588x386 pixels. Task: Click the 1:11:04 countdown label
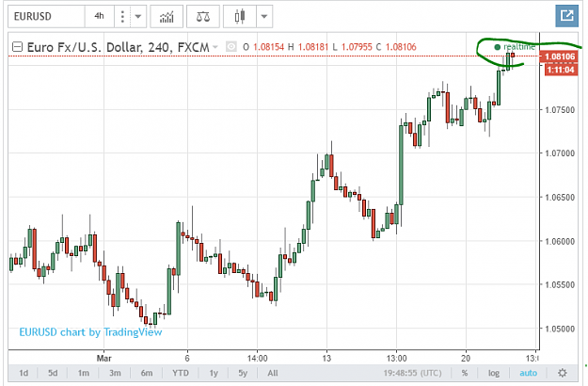point(561,70)
